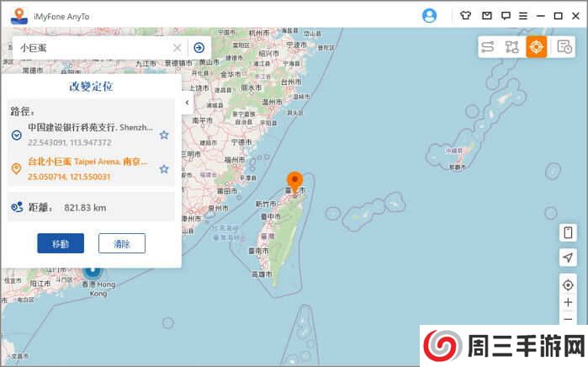The width and height of the screenshot is (588, 367).
Task: Click the 移動 move button
Action: [61, 243]
